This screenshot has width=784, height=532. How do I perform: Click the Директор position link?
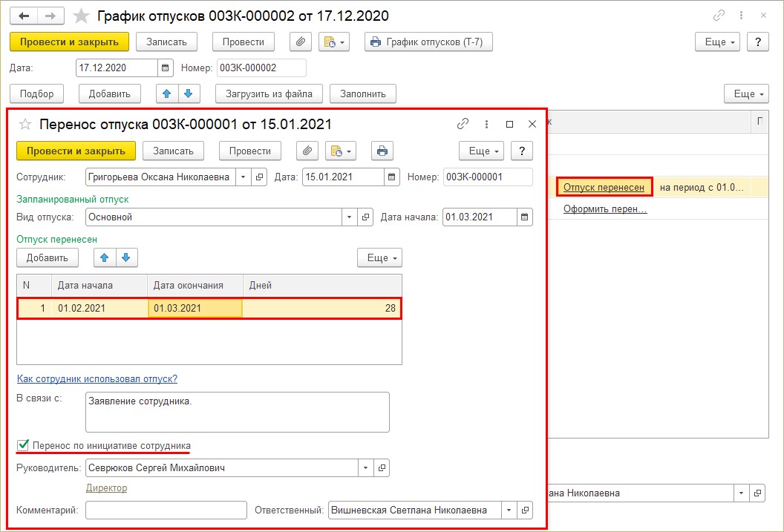[x=106, y=487]
